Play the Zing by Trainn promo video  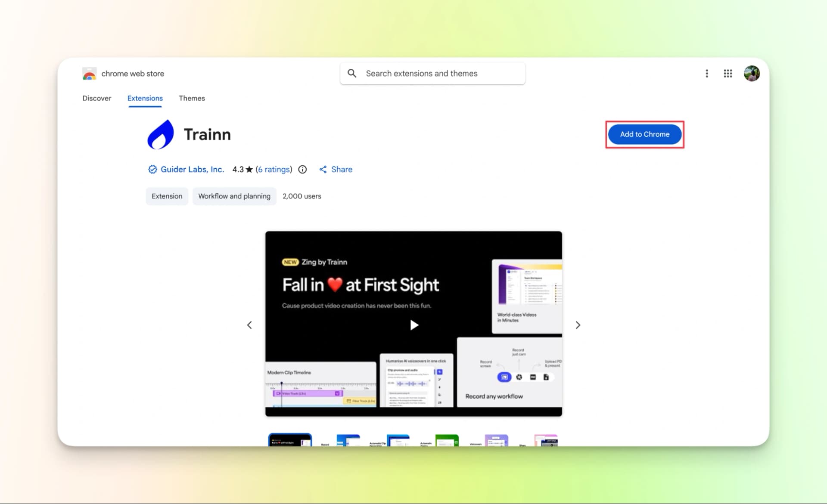point(413,325)
